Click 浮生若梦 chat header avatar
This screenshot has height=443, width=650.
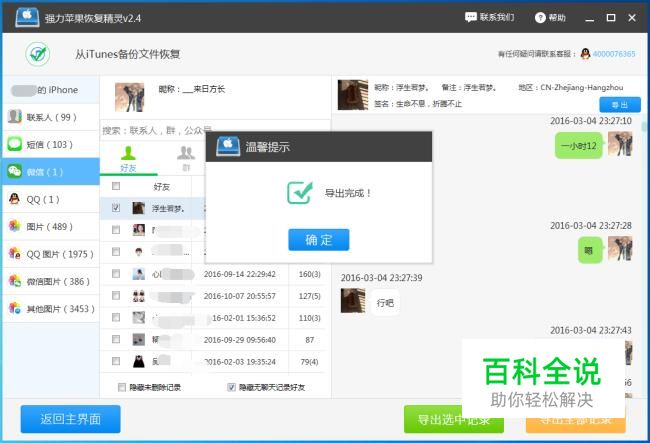[353, 95]
